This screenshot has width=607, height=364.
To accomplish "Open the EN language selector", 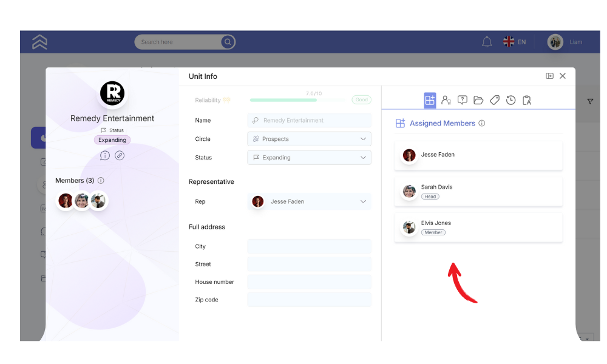I will coord(515,42).
